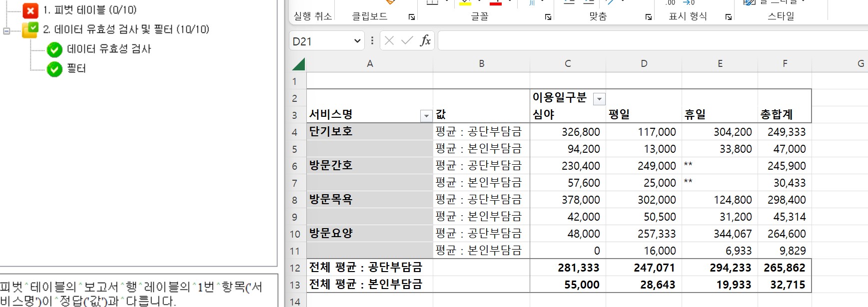Select row 12 header
Screen dimensions: 868x307
point(295,268)
